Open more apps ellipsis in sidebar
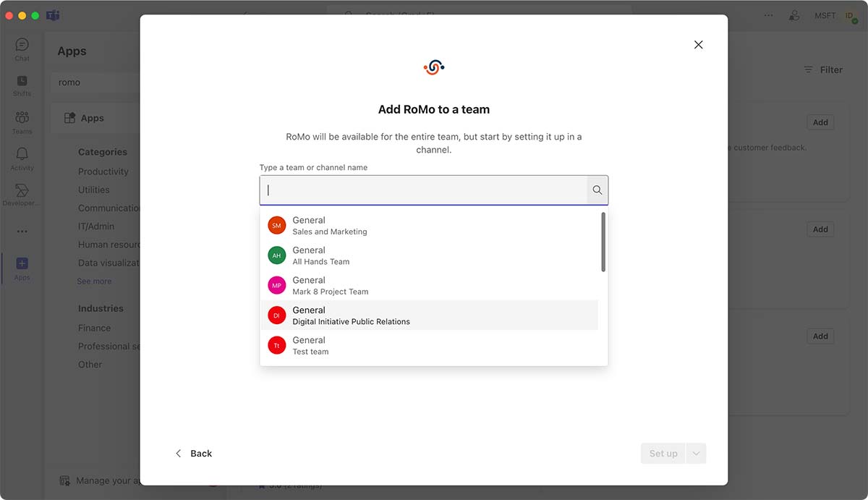868x500 pixels. 22,232
